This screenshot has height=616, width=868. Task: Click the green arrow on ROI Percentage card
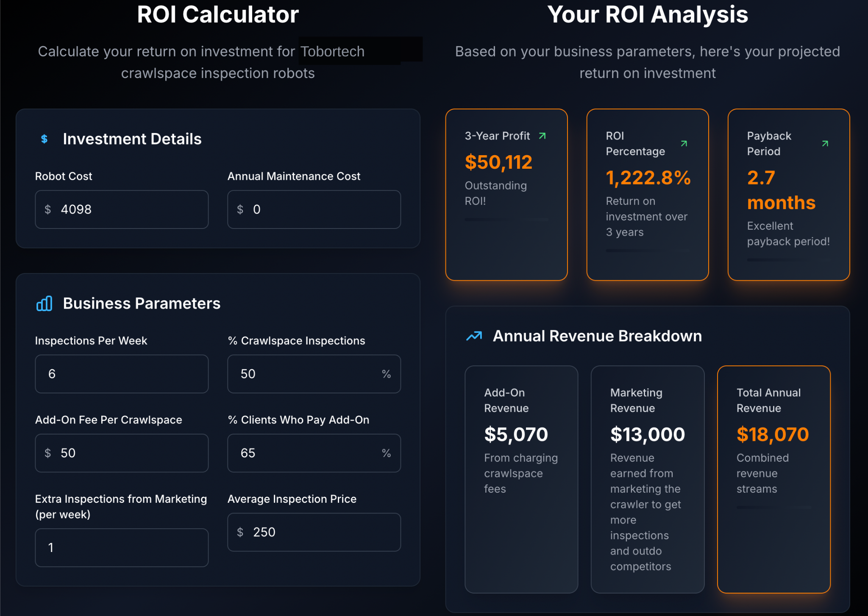click(684, 144)
